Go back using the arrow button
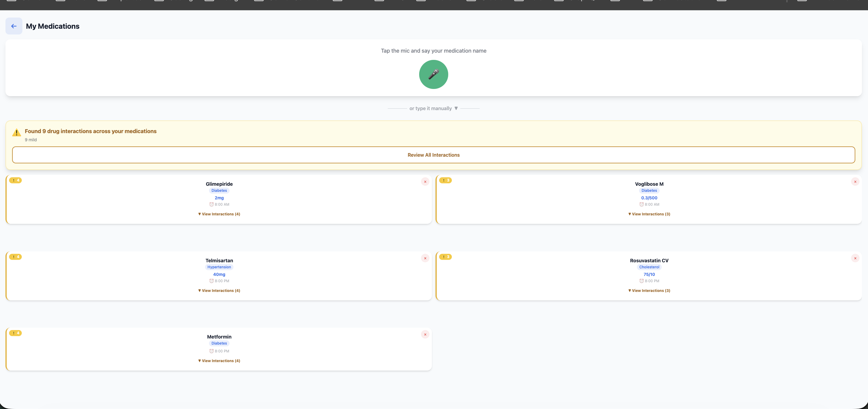Viewport: 868px width, 409px height. 14,26
